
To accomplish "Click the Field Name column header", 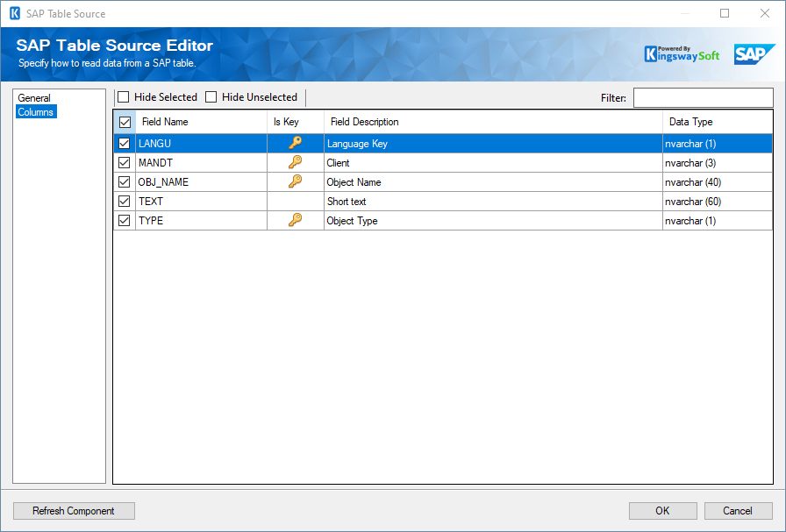I will point(167,121).
